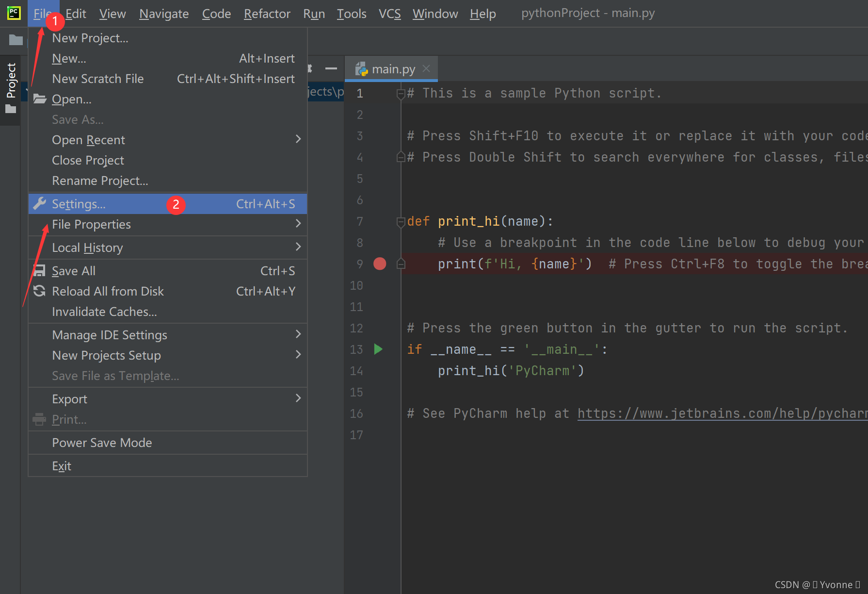This screenshot has width=868, height=594.
Task: Expand the New Projects Setup submenu arrow
Action: [298, 355]
